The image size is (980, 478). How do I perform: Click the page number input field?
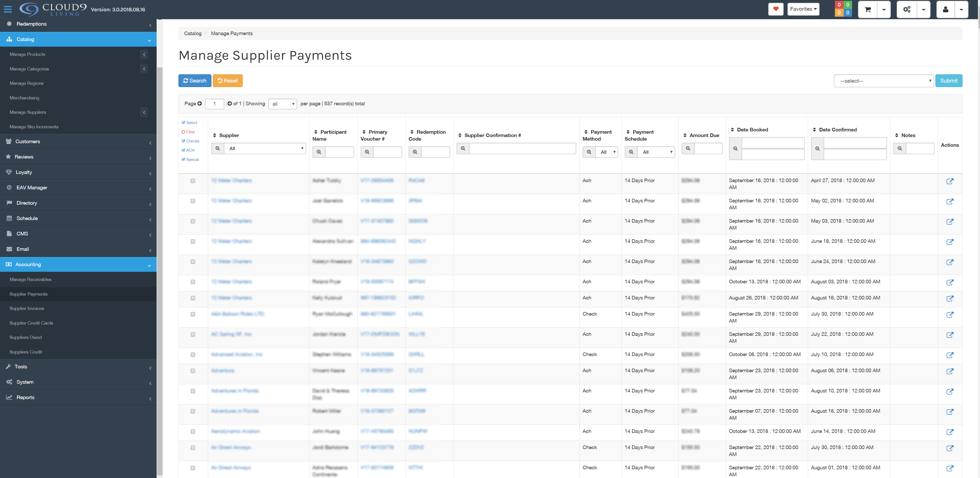[x=215, y=104]
